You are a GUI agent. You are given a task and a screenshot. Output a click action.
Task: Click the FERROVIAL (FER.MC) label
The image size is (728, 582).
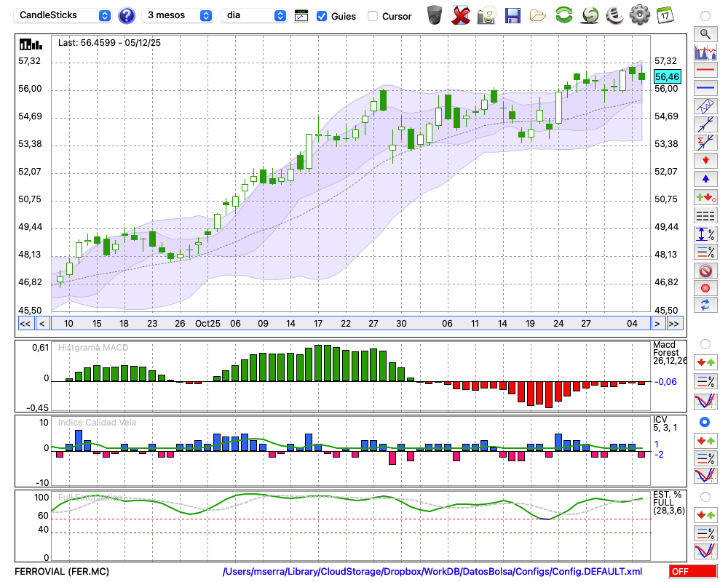coord(62,571)
